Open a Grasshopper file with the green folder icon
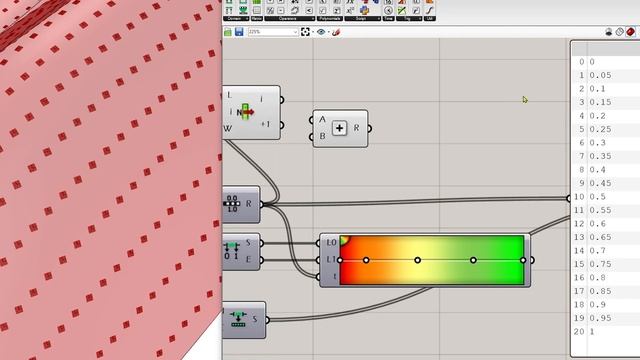 pos(228,32)
